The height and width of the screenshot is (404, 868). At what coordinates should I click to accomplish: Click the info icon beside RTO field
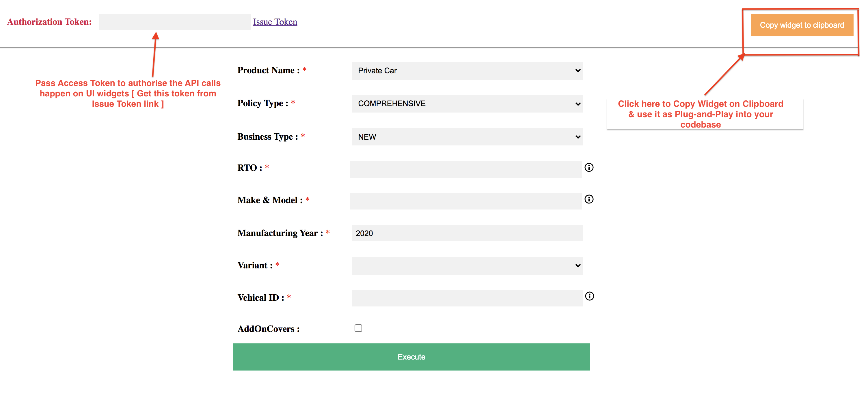tap(589, 167)
